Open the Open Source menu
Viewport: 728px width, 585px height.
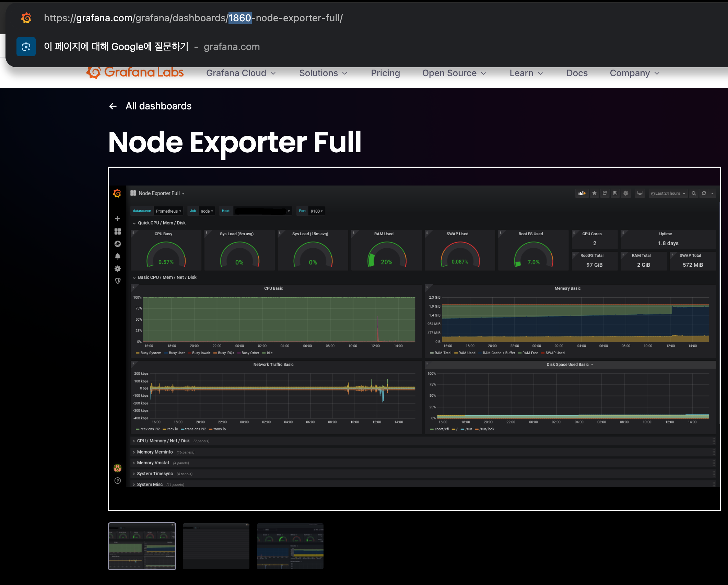coord(454,73)
